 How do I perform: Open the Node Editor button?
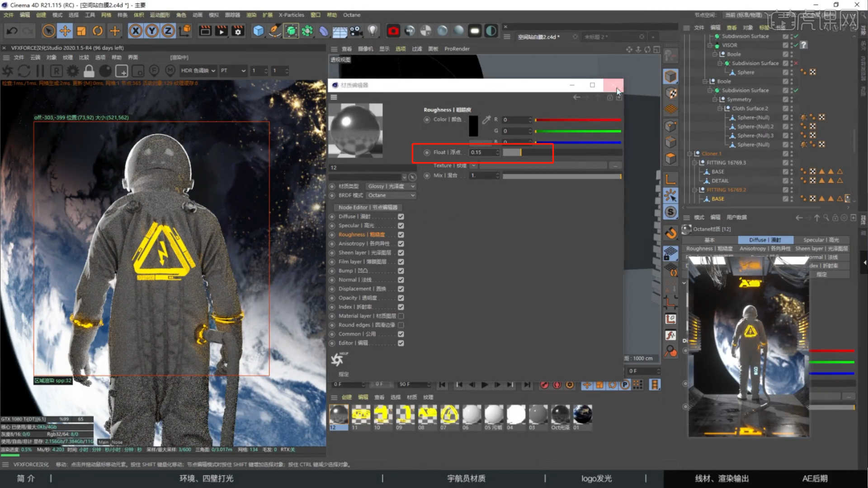point(368,207)
